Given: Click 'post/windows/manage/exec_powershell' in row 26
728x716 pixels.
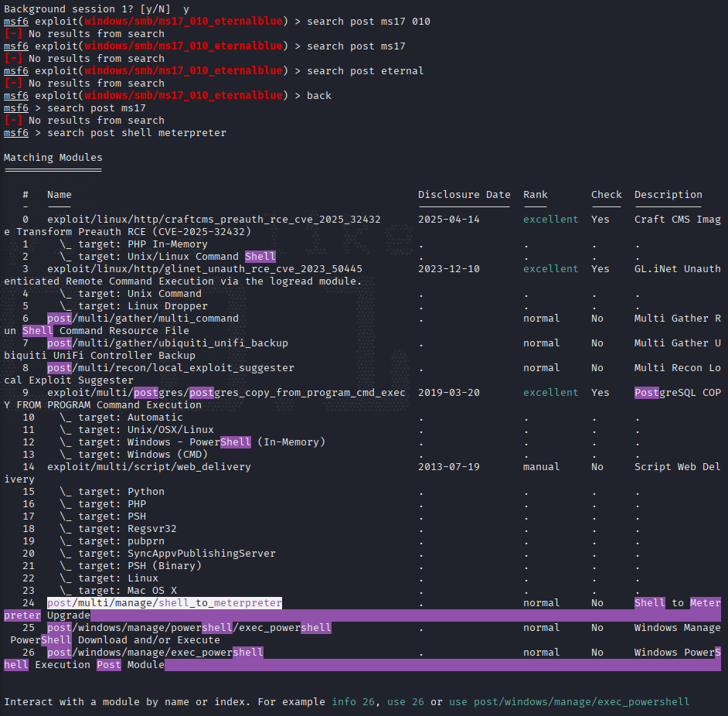Looking at the screenshot, I should click(x=155, y=653).
